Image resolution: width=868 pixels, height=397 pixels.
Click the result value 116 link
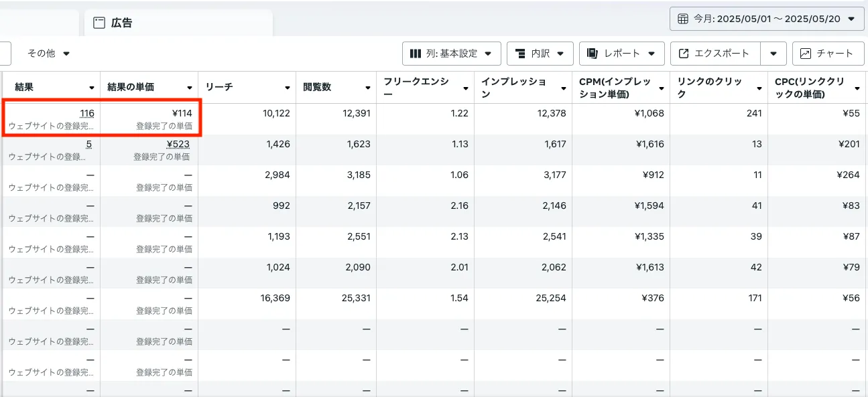(x=86, y=113)
